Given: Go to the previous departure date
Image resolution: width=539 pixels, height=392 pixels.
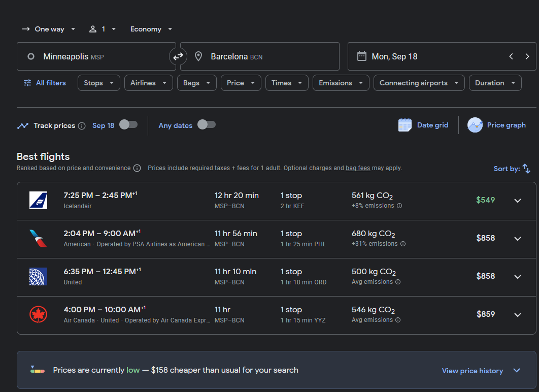Looking at the screenshot, I should click(x=511, y=56).
